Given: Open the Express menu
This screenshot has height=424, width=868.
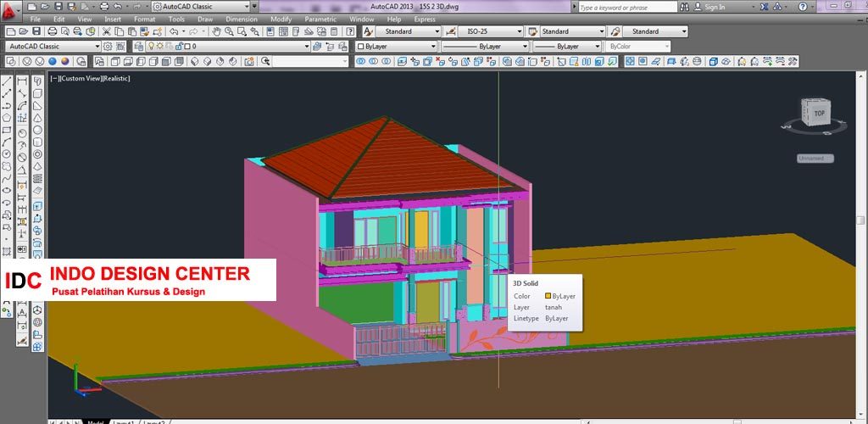Looking at the screenshot, I should click(x=425, y=20).
